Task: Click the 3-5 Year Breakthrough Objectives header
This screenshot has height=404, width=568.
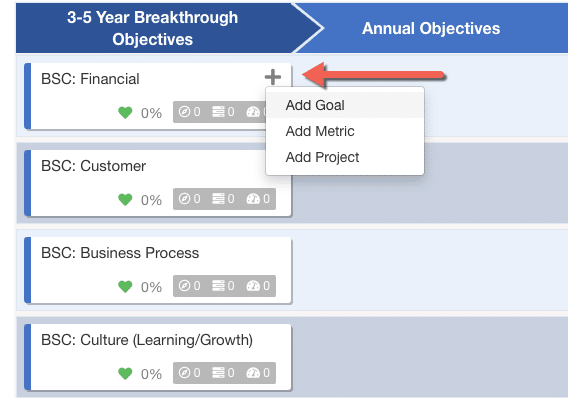Action: [153, 28]
